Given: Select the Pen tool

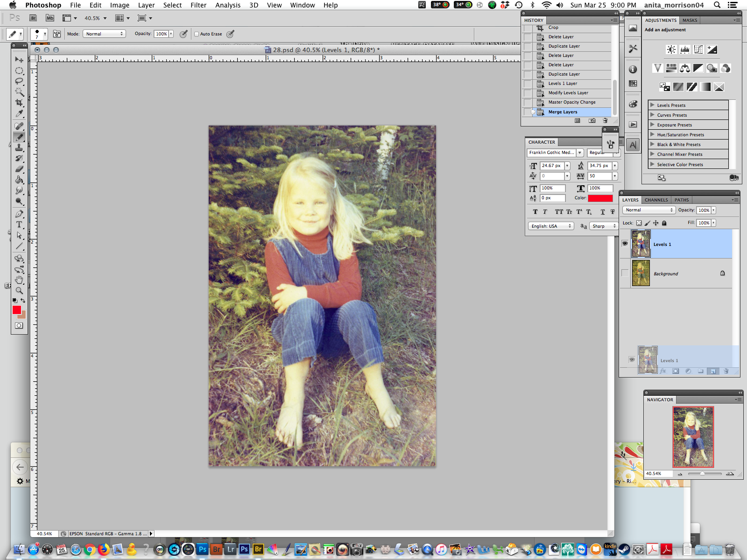Looking at the screenshot, I should 19,214.
